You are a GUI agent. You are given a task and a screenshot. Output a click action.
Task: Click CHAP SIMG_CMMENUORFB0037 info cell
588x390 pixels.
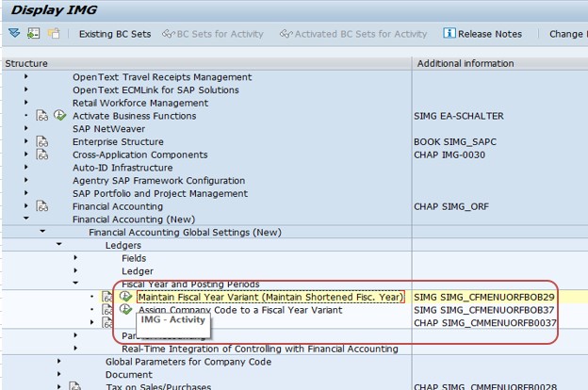coord(485,323)
